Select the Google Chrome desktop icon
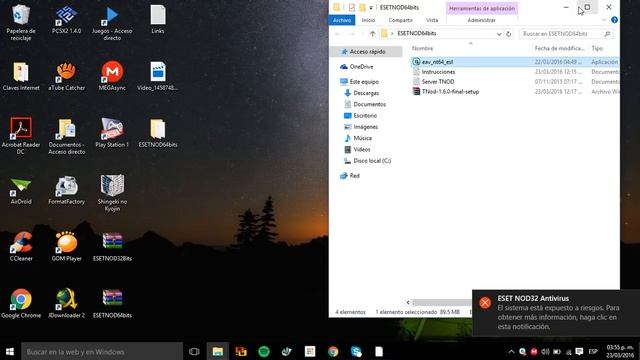640x360 pixels. [x=21, y=303]
